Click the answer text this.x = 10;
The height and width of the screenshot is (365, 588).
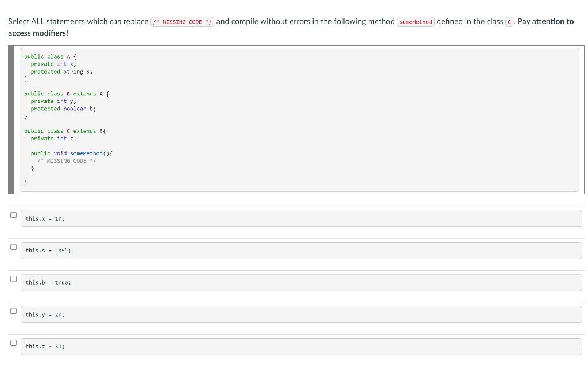45,218
